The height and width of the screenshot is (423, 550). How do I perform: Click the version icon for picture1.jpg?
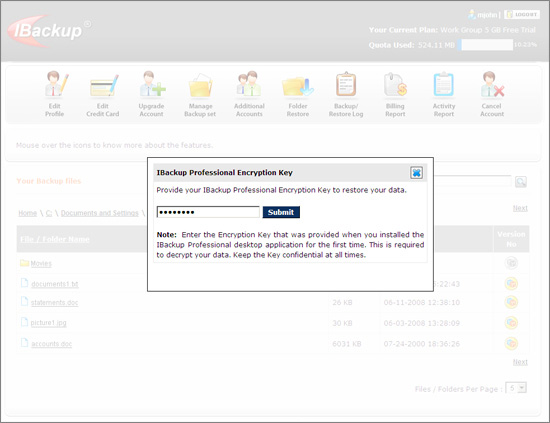coord(511,323)
